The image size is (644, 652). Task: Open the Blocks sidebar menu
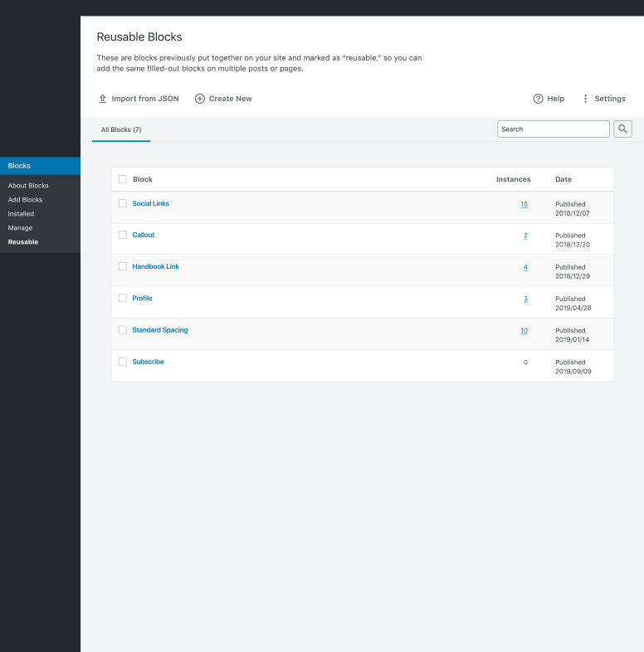(40, 166)
